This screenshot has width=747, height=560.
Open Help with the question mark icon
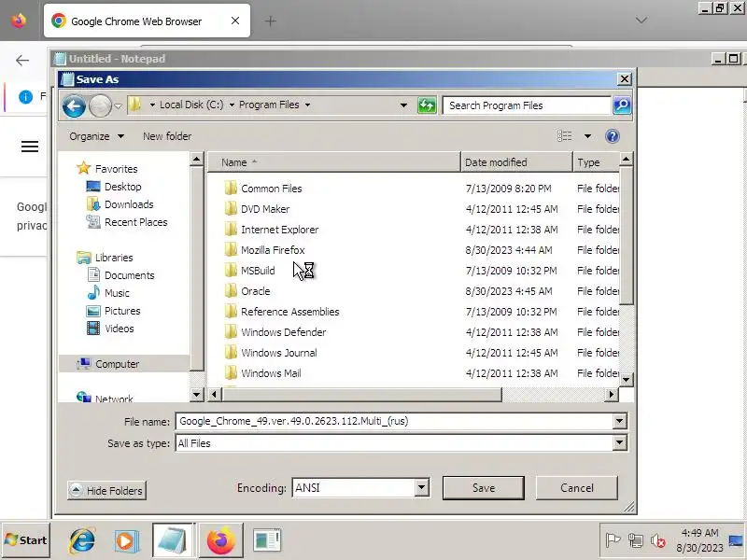[x=613, y=136]
